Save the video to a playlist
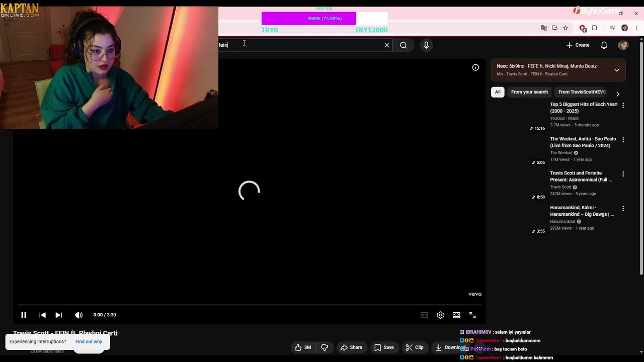 click(384, 347)
